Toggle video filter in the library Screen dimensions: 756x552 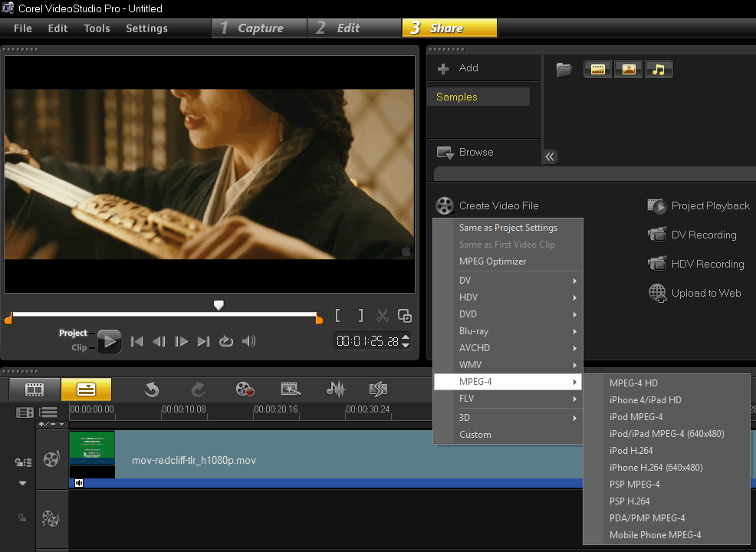click(x=597, y=70)
